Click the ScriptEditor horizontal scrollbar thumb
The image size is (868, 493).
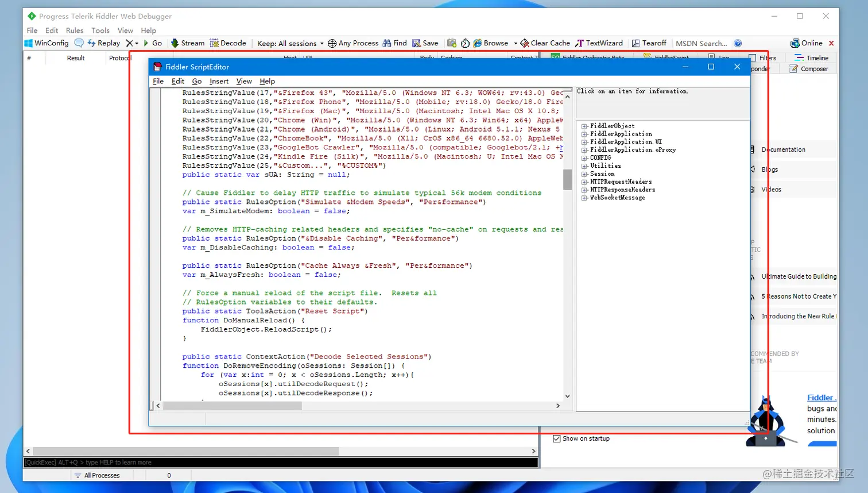pos(232,406)
